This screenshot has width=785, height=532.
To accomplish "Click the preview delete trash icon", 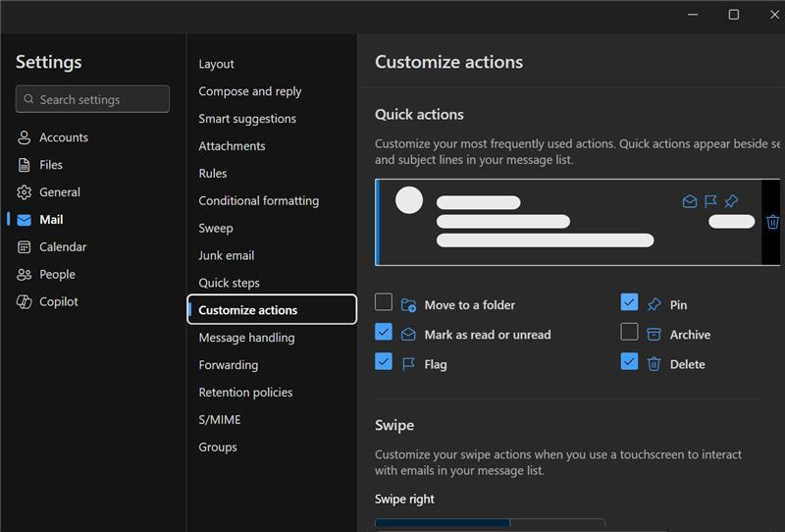I will [x=772, y=222].
